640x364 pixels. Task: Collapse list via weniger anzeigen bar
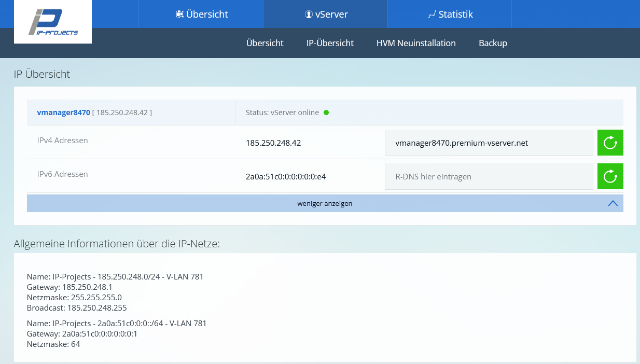tap(325, 203)
